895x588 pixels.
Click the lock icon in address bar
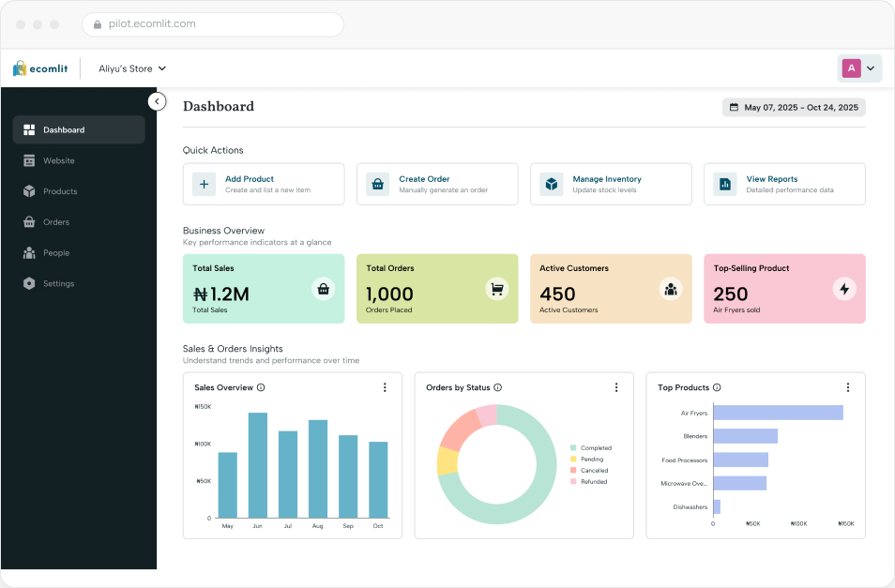pos(98,24)
